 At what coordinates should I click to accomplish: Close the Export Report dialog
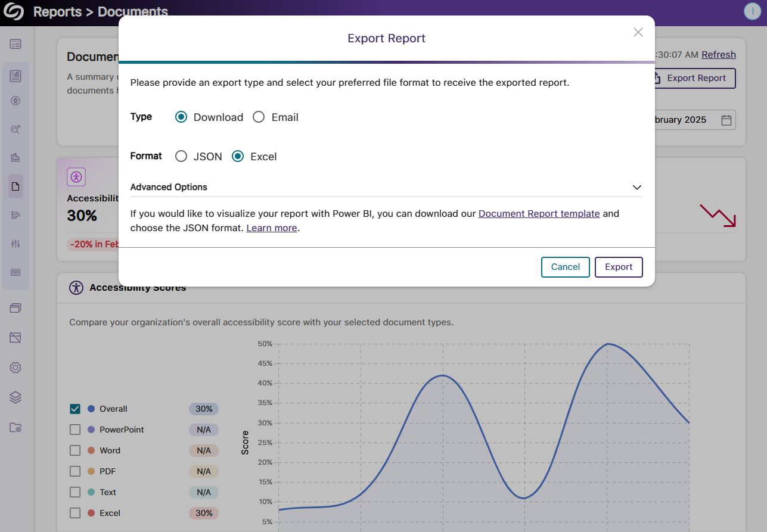pyautogui.click(x=638, y=32)
